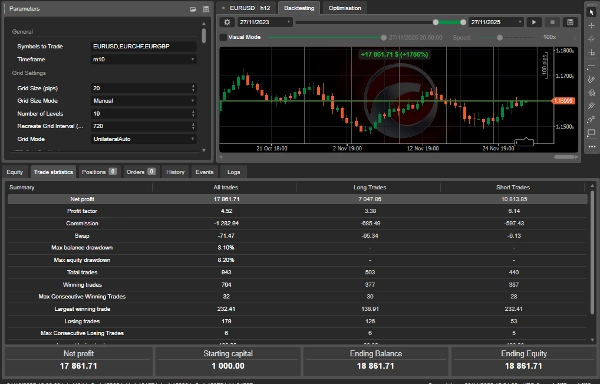Click the chart horizontal scrollbar thumb
This screenshot has height=384, width=600.
(x=564, y=157)
